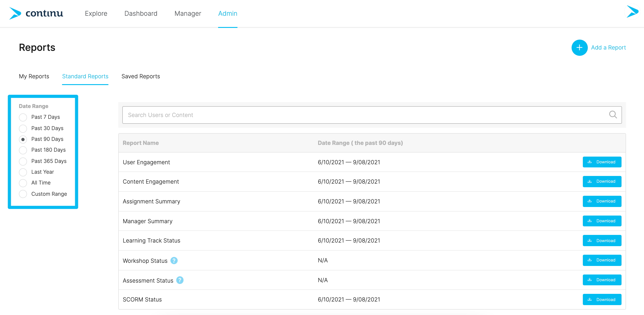Viewport: 644px width, 315px height.
Task: Choose Past 365 Days date range
Action: click(x=23, y=161)
